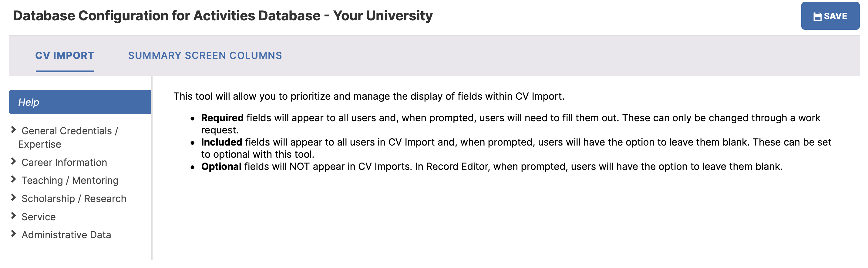Expand the Administrative Data chevron

[13, 234]
